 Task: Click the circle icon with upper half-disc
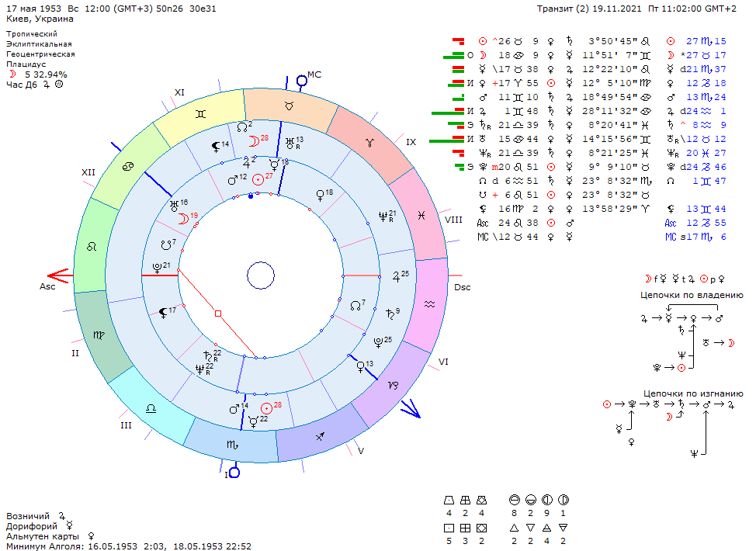[x=514, y=500]
